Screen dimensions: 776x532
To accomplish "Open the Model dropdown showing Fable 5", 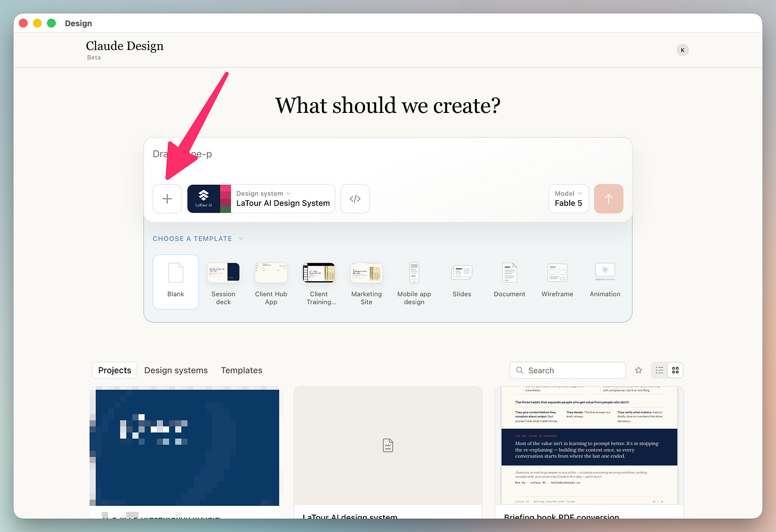I will [x=569, y=199].
